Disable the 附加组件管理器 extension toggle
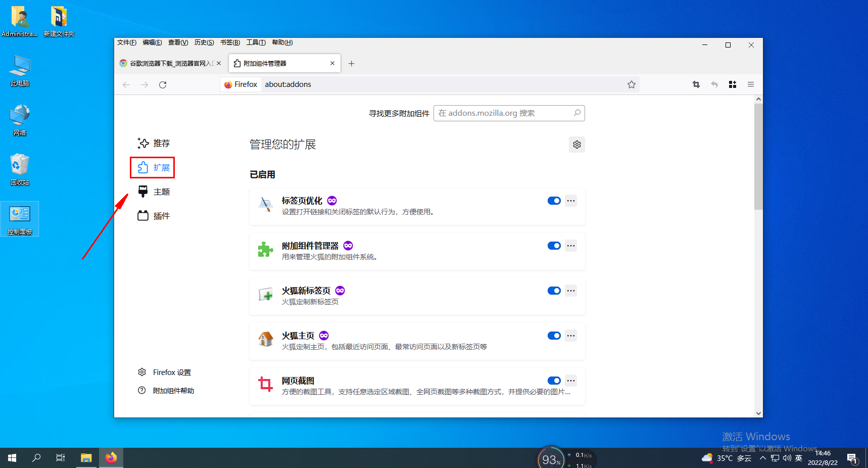The height and width of the screenshot is (468, 868). point(554,246)
